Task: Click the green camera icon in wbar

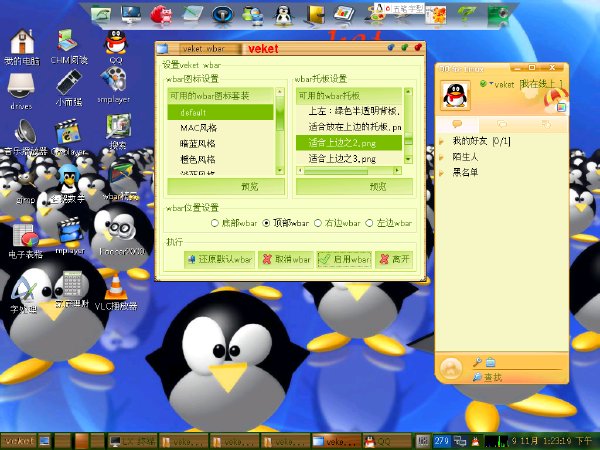Action: [498, 15]
